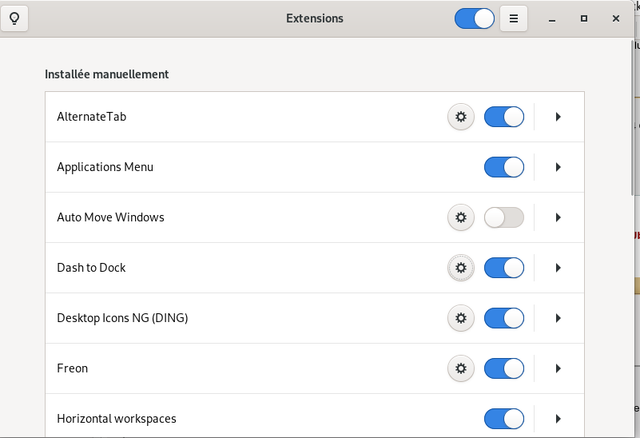Select the Horizontal workspaces label

(116, 419)
